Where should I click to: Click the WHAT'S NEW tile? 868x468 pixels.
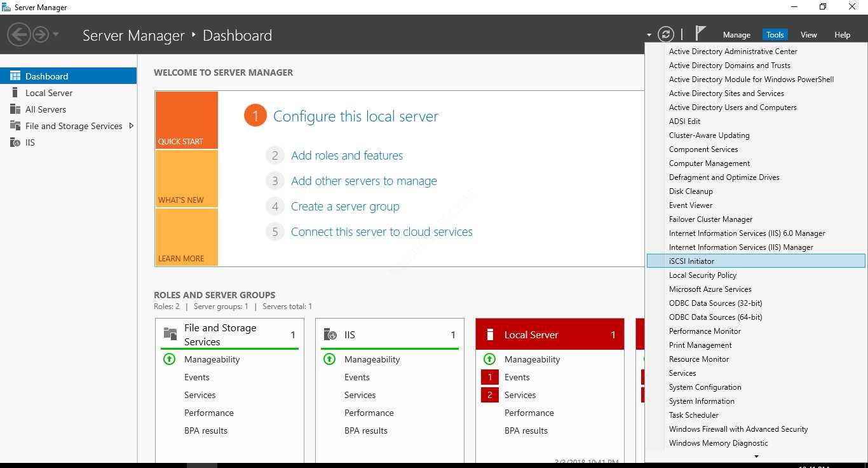[187, 179]
